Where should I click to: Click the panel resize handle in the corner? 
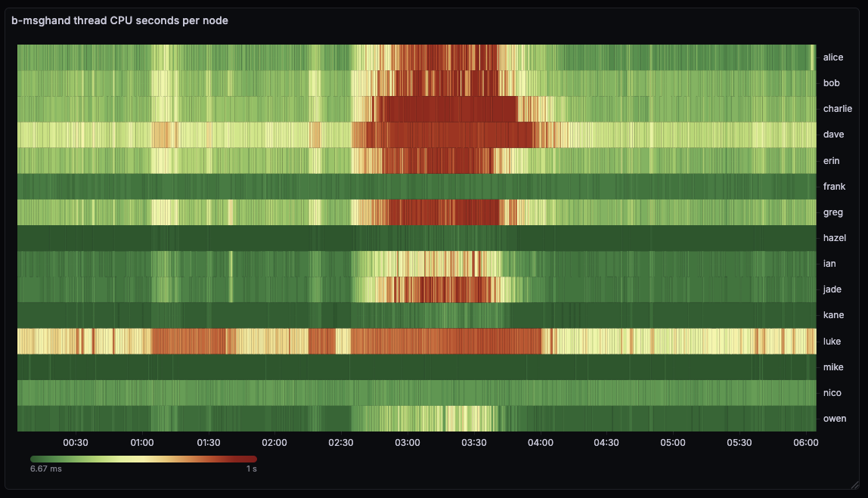tap(854, 484)
